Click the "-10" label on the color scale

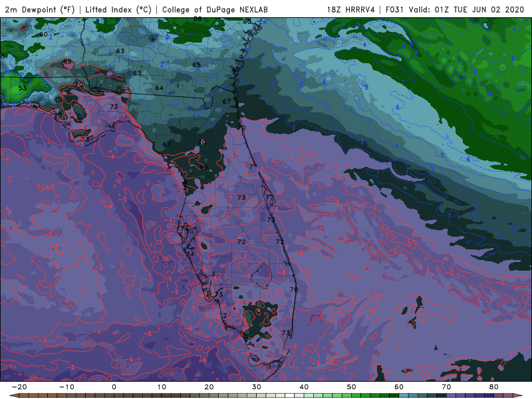click(66, 387)
